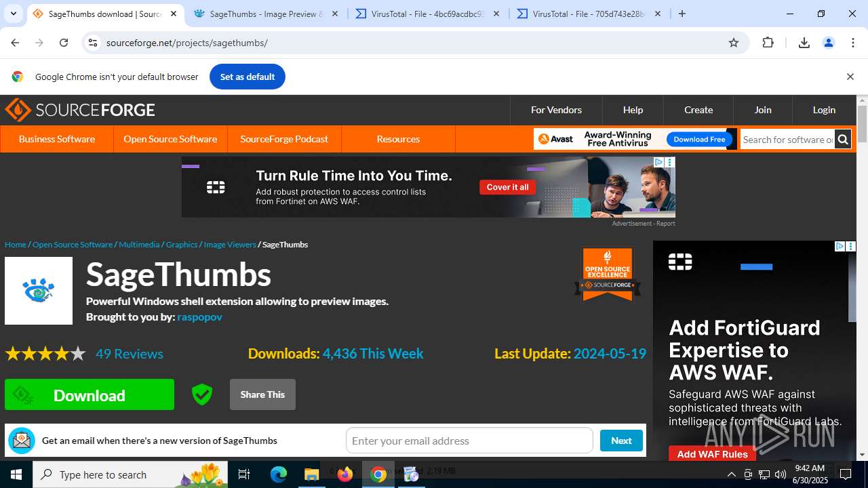Image resolution: width=868 pixels, height=488 pixels.
Task: Click Avast Download Free ad button
Action: [x=699, y=140]
